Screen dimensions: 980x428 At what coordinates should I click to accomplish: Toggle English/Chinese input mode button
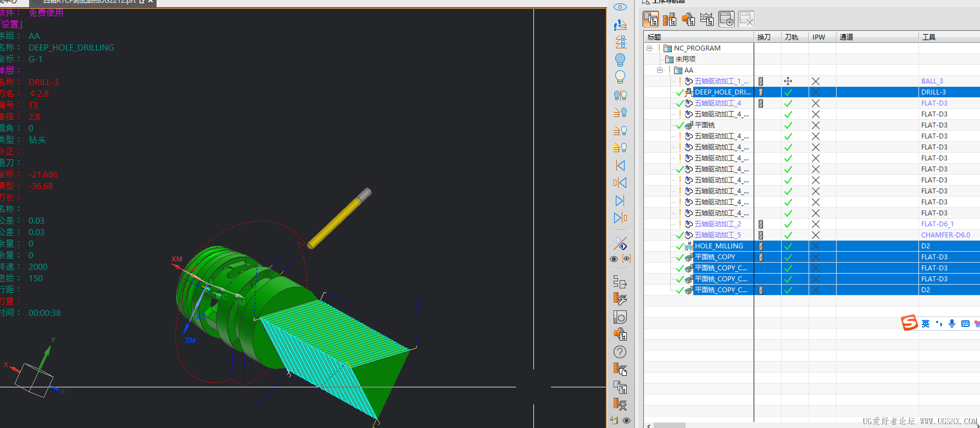(926, 324)
